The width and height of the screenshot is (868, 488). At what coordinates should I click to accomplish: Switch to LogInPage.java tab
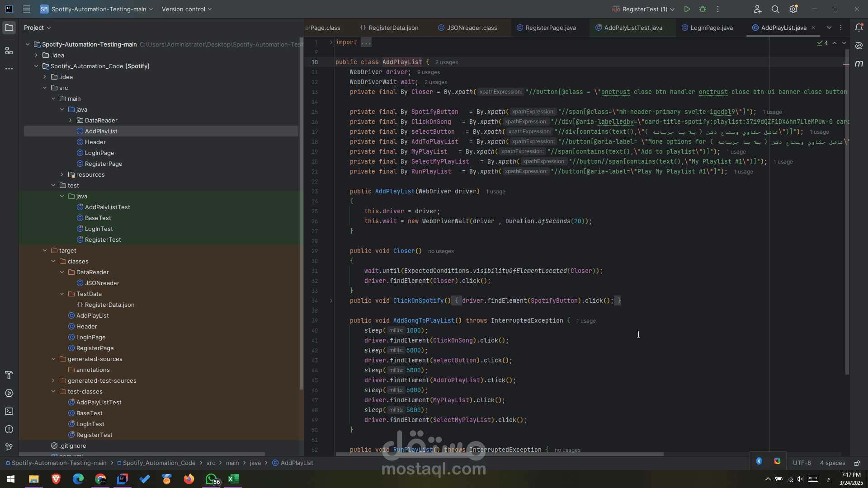click(x=707, y=28)
